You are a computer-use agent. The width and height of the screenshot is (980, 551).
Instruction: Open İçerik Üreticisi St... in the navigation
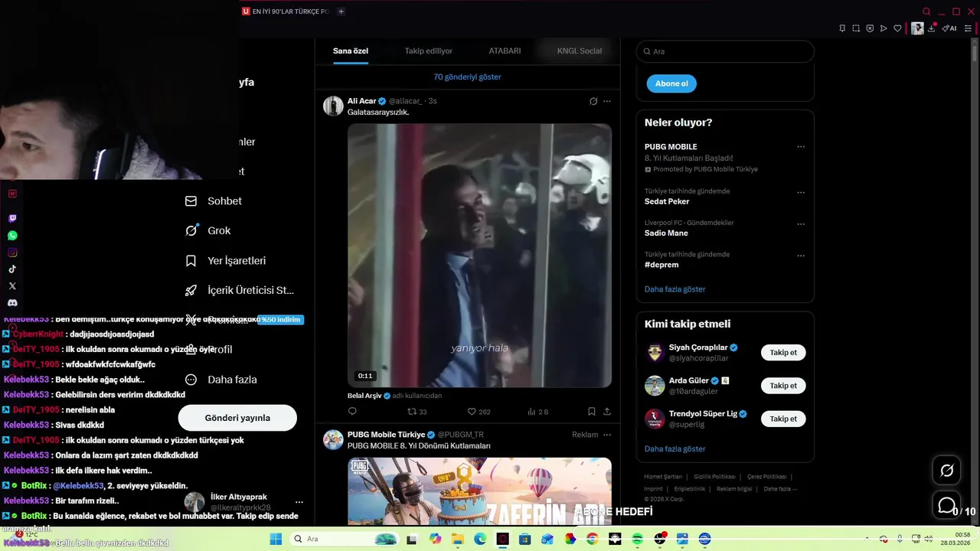pos(240,291)
